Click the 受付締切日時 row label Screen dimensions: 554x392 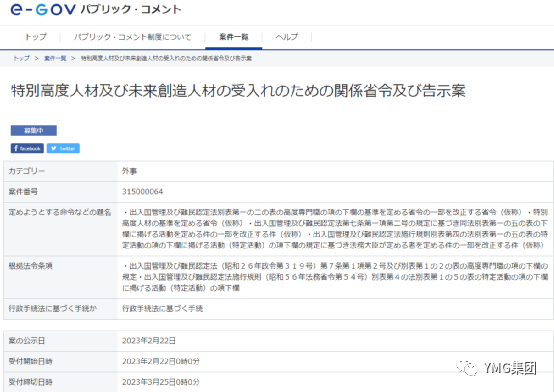30,382
